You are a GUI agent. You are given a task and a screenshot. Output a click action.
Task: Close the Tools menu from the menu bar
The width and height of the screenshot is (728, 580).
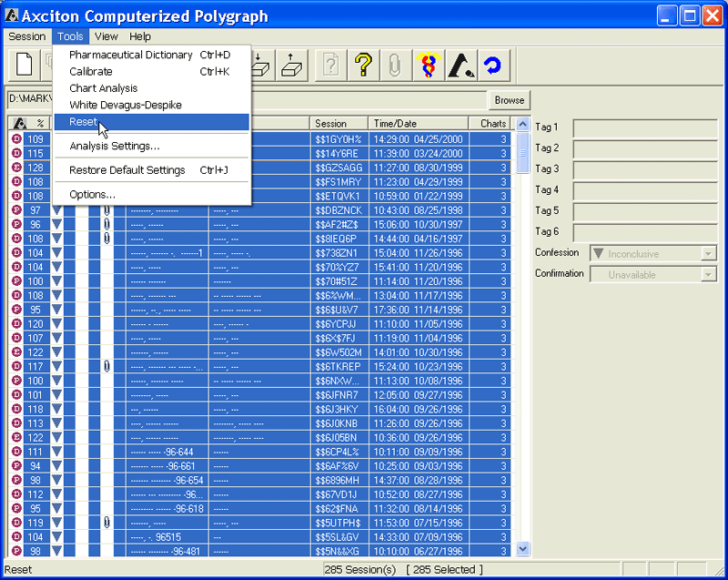point(70,36)
